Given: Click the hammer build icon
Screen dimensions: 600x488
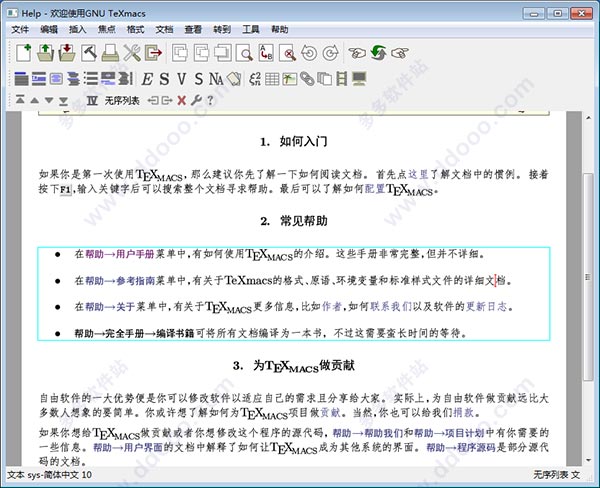Looking at the screenshot, I should tap(89, 53).
